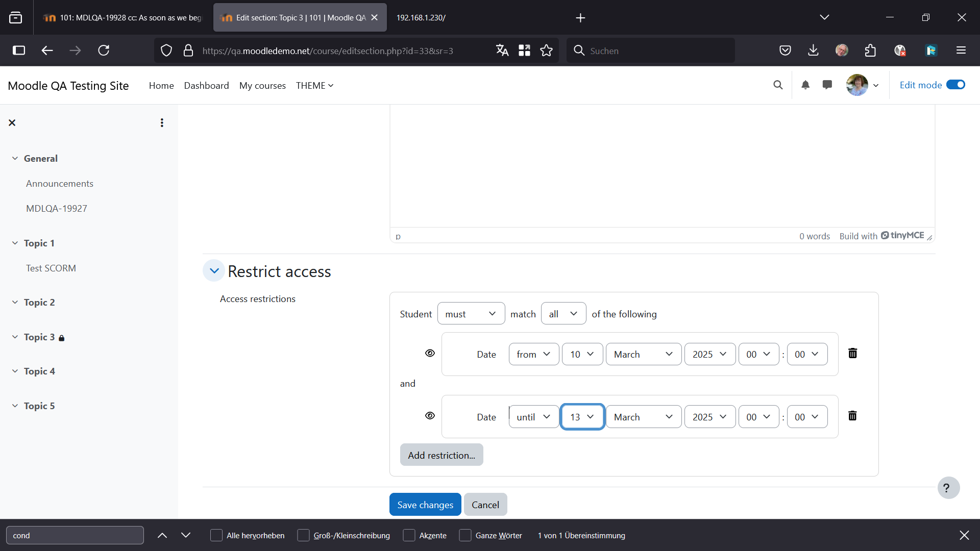Open My courses
Image resolution: width=980 pixels, height=551 pixels.
pyautogui.click(x=262, y=86)
